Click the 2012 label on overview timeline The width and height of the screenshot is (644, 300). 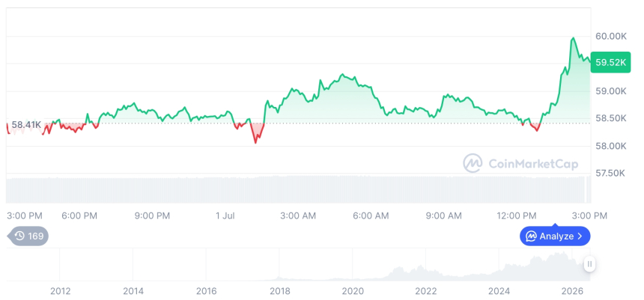point(61,291)
